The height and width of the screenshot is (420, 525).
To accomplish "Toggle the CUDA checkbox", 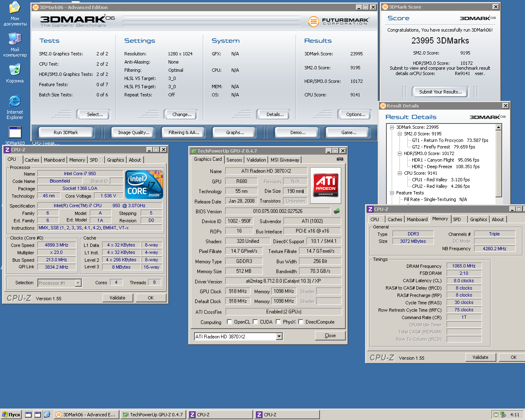I will [255, 322].
